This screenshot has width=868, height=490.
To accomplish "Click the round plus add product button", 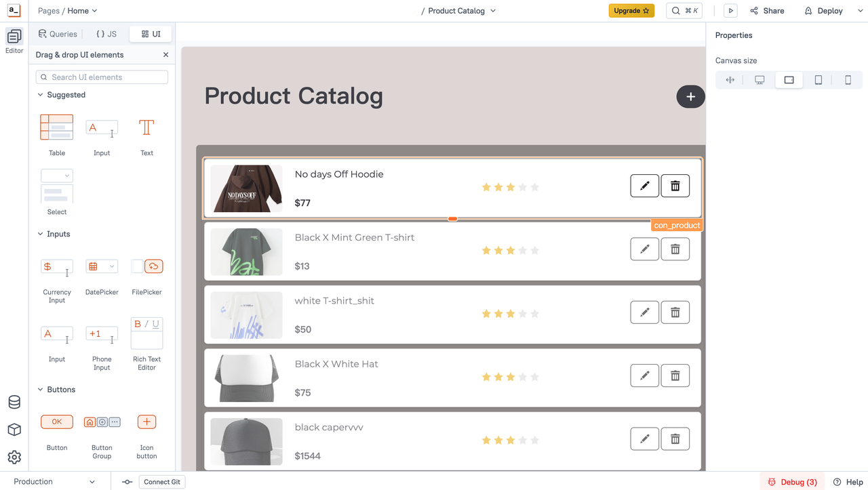I will [x=690, y=97].
